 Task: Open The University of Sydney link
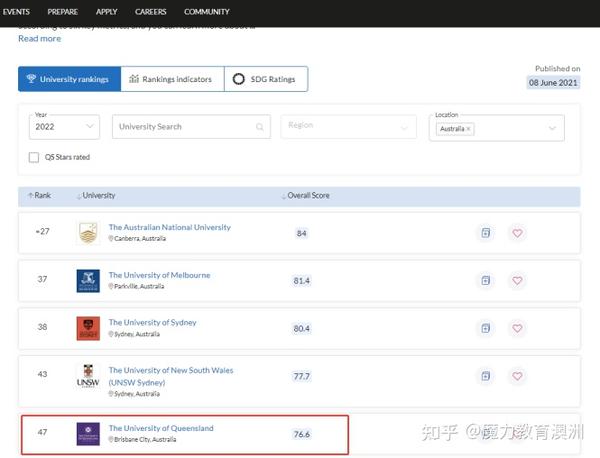coord(152,323)
